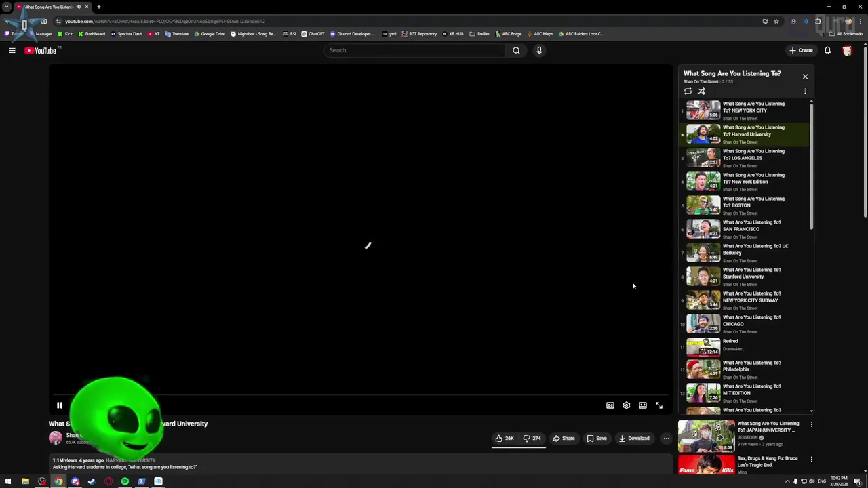Open a new browser tab

tap(99, 7)
